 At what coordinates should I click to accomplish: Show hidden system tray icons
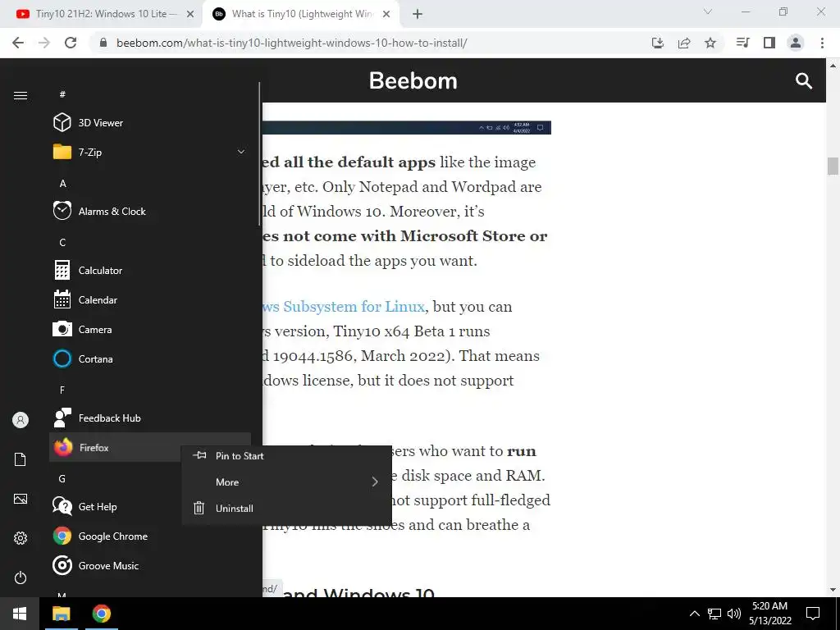(694, 614)
